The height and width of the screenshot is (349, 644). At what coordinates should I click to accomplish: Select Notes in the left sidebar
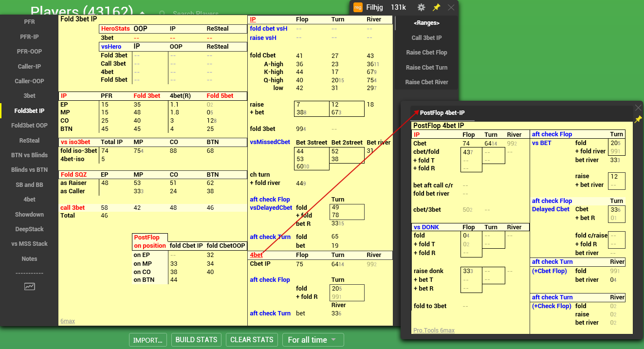point(29,258)
